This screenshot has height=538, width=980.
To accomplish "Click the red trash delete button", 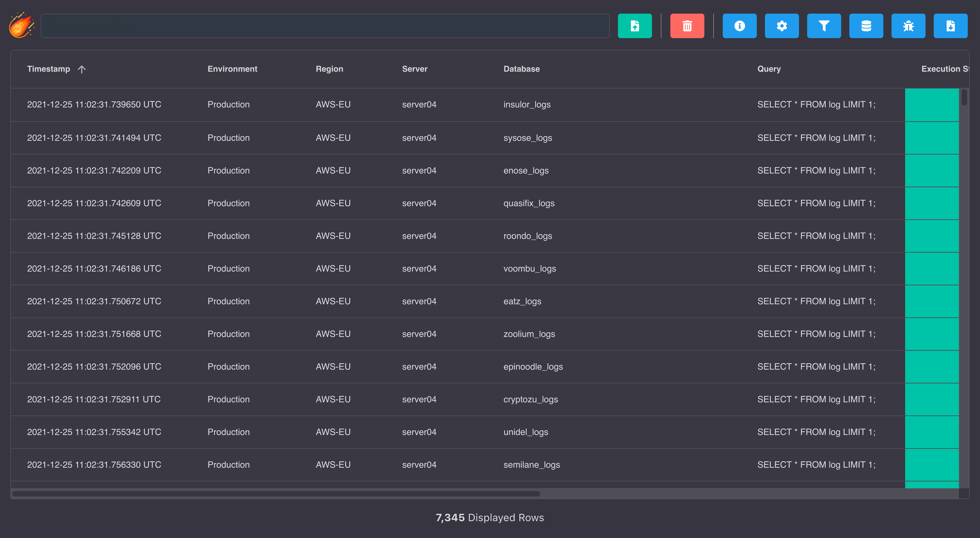I will coord(687,26).
